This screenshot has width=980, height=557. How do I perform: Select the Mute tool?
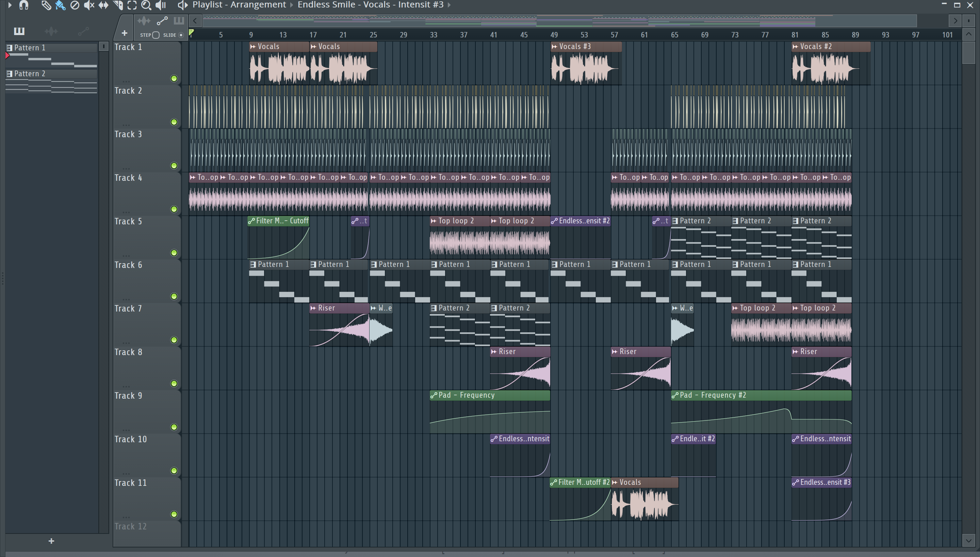(89, 5)
